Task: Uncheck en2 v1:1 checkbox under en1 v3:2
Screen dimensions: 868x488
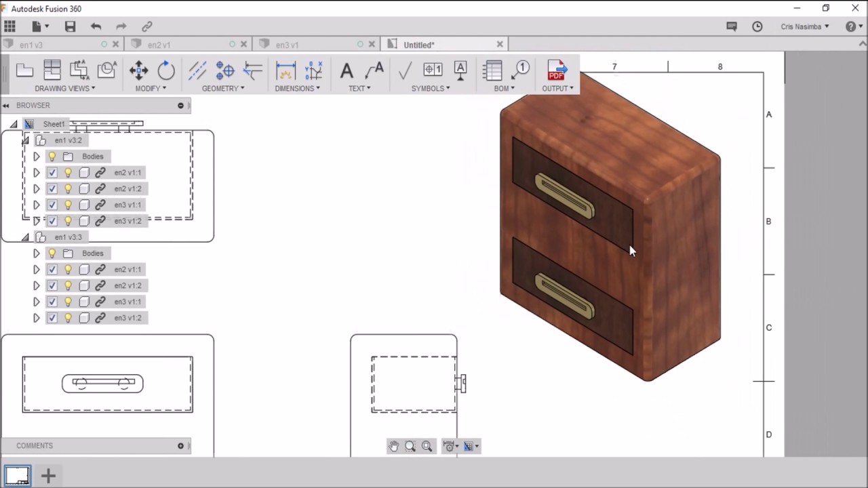Action: [x=52, y=173]
